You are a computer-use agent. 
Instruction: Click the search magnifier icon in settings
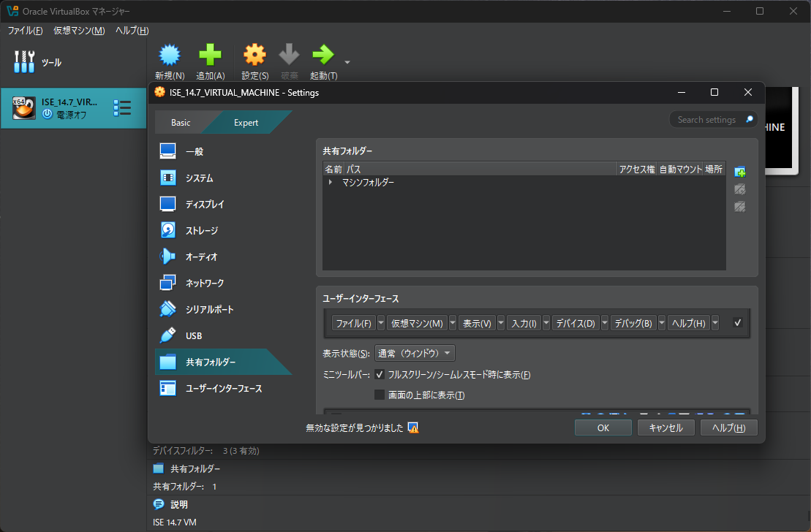pyautogui.click(x=749, y=119)
